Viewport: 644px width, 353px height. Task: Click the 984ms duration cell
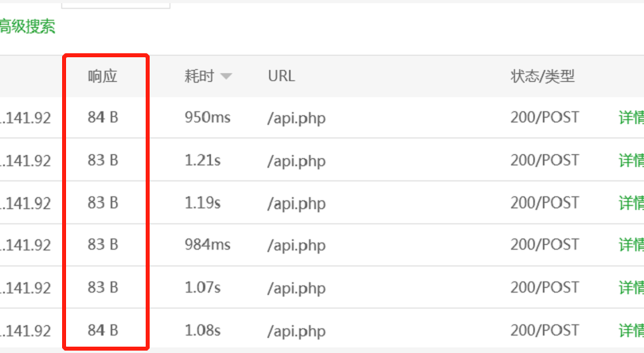click(208, 245)
